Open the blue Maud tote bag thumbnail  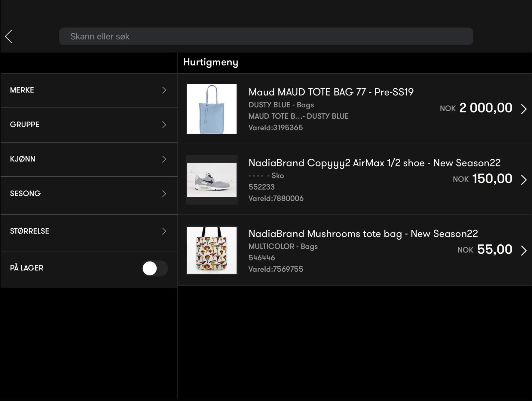[212, 109]
